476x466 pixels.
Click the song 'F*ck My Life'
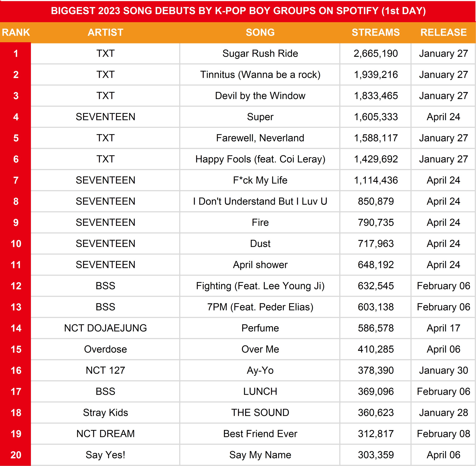[x=260, y=180]
